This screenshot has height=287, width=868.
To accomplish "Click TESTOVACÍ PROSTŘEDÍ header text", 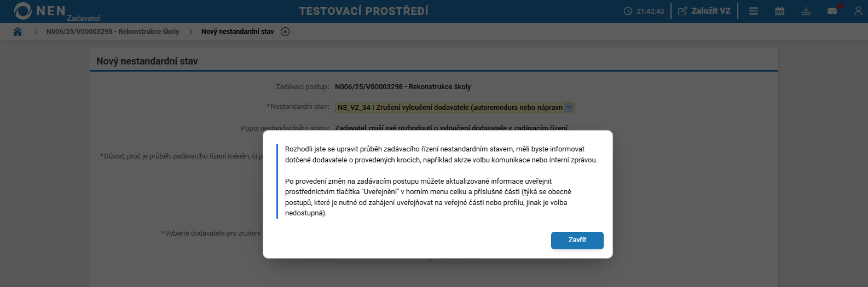I will pos(364,11).
